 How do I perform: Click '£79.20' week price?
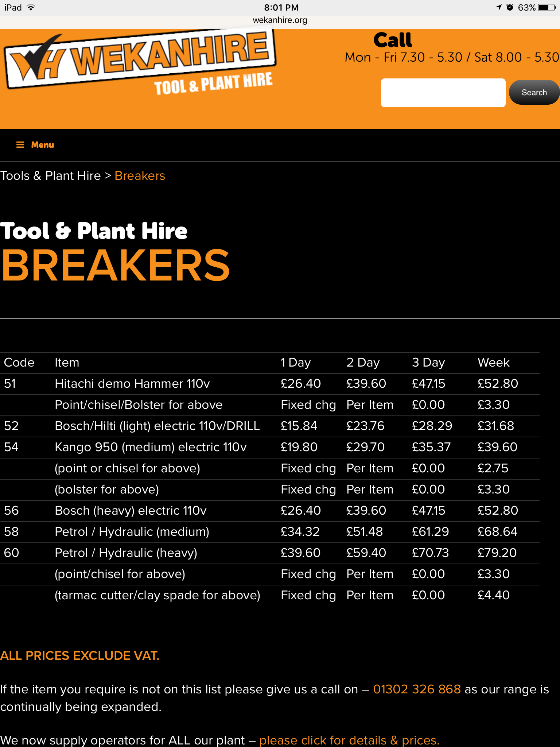(497, 553)
